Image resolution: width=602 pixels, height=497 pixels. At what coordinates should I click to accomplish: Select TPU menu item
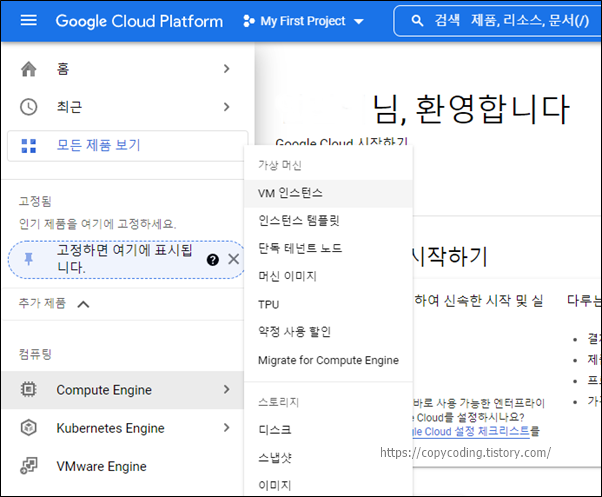(x=328, y=304)
